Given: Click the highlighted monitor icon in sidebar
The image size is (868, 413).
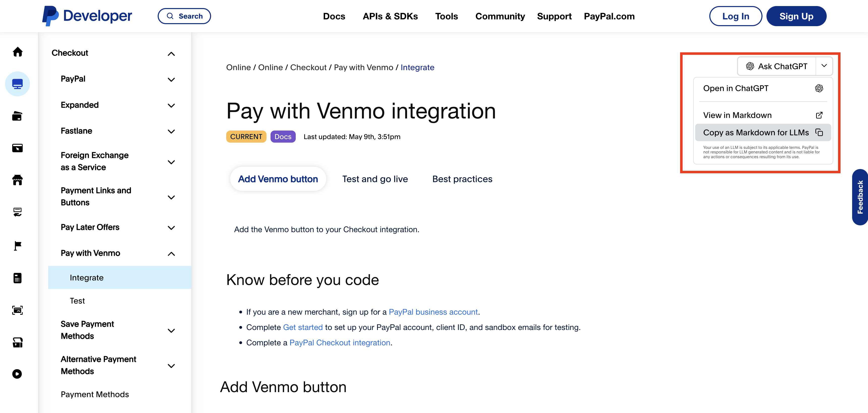Looking at the screenshot, I should pyautogui.click(x=18, y=84).
